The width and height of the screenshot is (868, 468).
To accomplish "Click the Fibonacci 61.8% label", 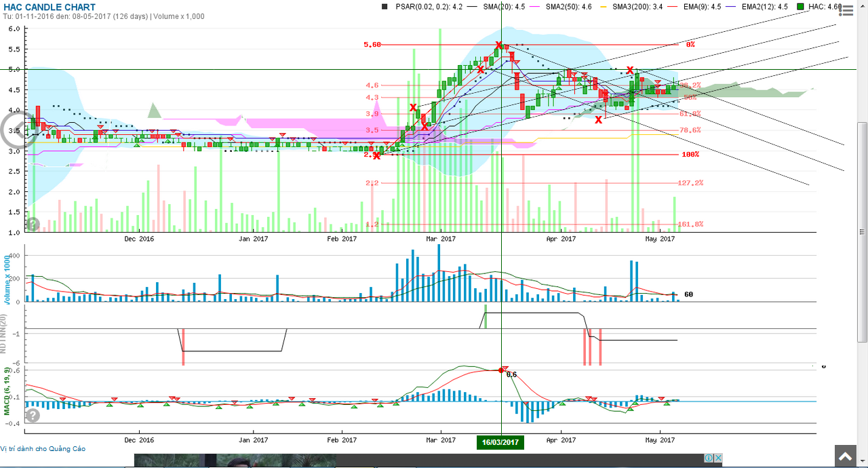I will (690, 114).
